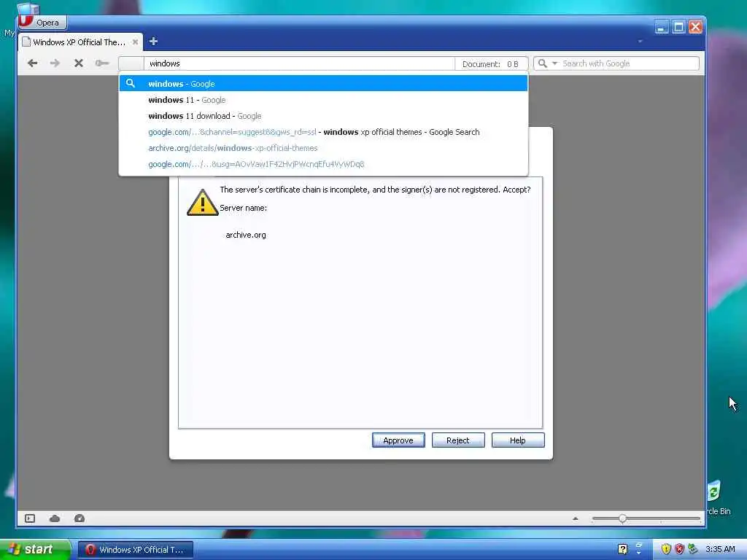Click the Reject button
Image resolution: width=747 pixels, height=560 pixels.
458,440
